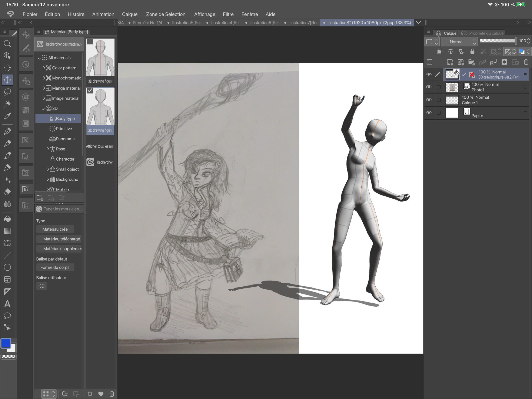This screenshot has width=532, height=399.
Task: Choose the Text tool
Action: 7,304
